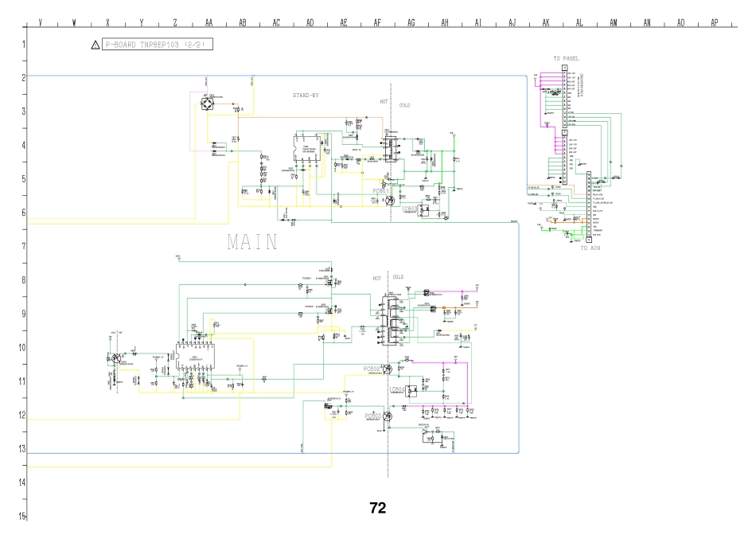The width and height of the screenshot is (756, 535).
Task: Select the IC804 component box
Action: tap(411, 390)
